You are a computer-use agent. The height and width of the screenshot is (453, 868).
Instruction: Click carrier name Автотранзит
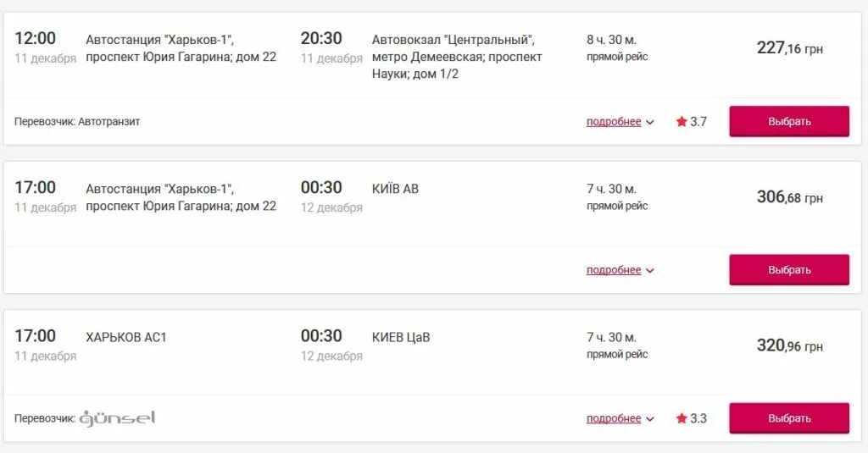109,122
